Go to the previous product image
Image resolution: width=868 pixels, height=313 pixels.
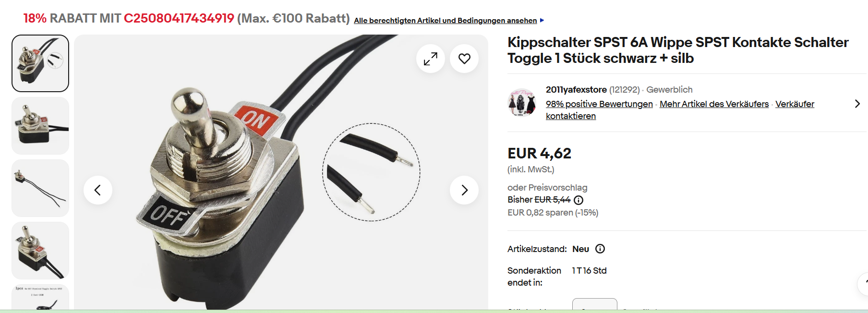click(x=98, y=190)
